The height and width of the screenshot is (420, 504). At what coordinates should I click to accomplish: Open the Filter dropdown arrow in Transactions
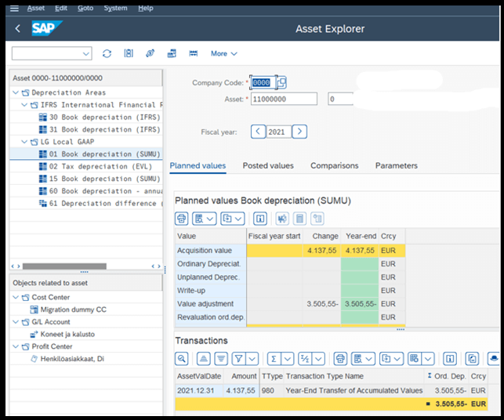(x=252, y=359)
